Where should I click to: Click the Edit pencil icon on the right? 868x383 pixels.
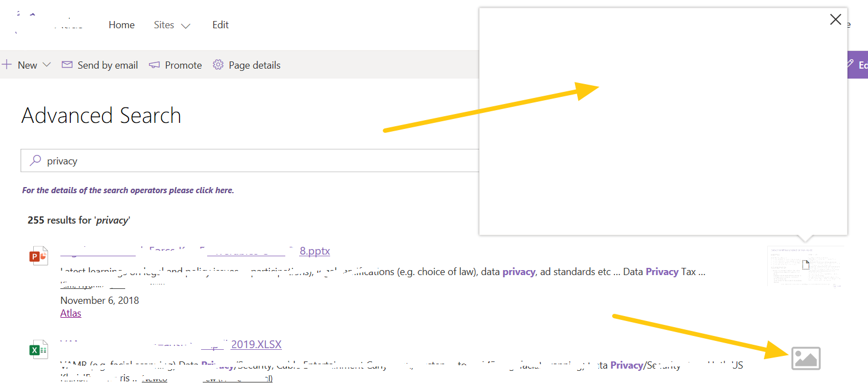(850, 65)
